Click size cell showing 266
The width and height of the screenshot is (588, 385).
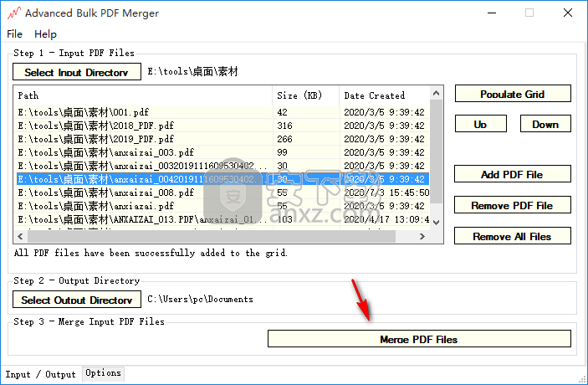coord(306,139)
